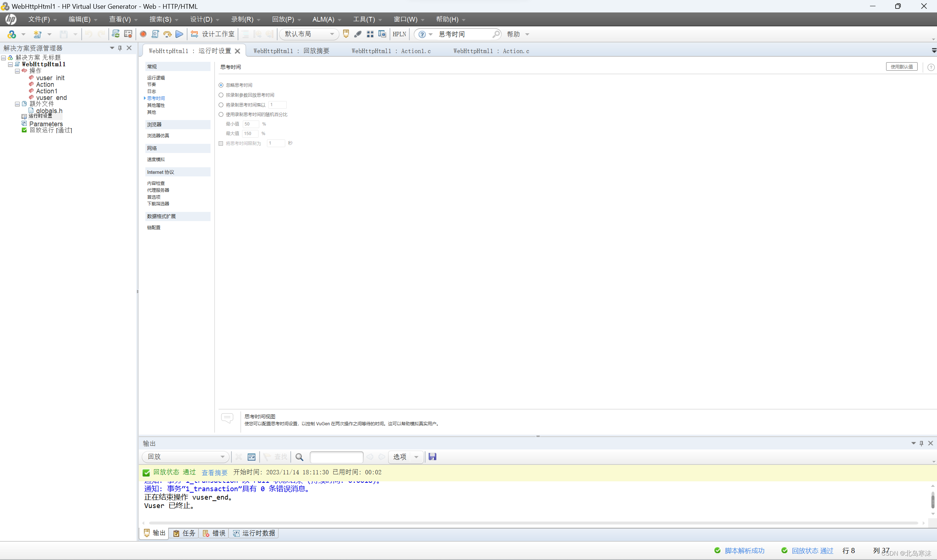Click the help question icon beside Use Defaults
The width and height of the screenshot is (937, 560).
930,67
